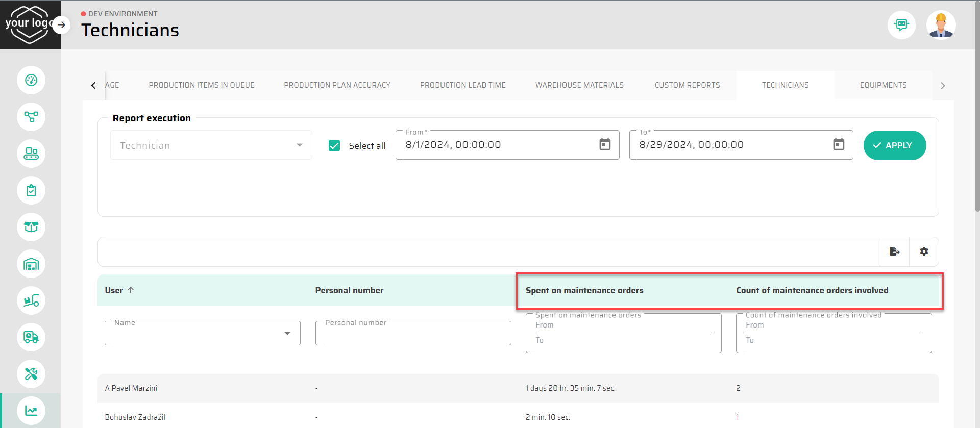This screenshot has height=428, width=980.
Task: Open the maintenance tools sidebar icon
Action: tap(31, 374)
